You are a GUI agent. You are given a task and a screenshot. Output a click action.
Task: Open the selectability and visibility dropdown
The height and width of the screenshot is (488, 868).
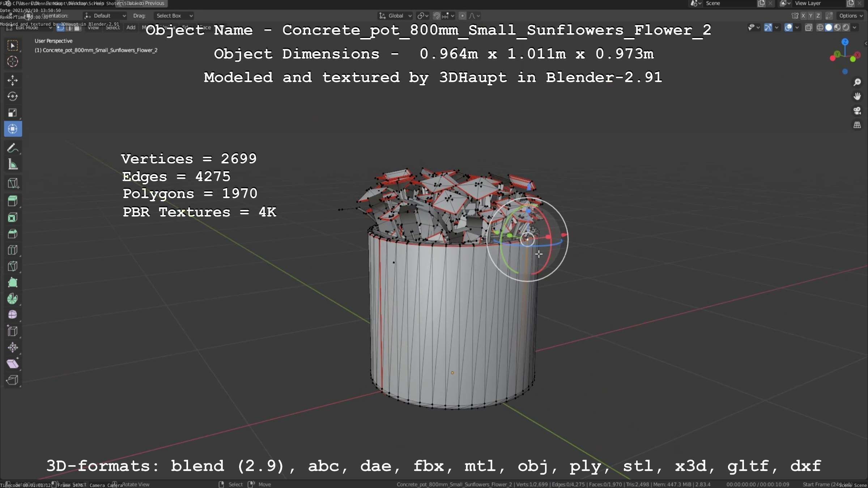point(754,27)
